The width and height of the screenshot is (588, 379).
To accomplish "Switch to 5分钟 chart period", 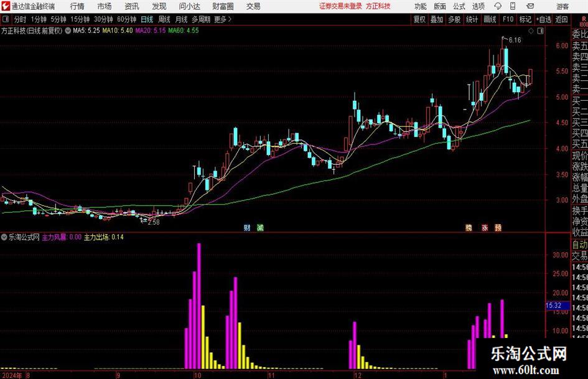I will pyautogui.click(x=58, y=19).
